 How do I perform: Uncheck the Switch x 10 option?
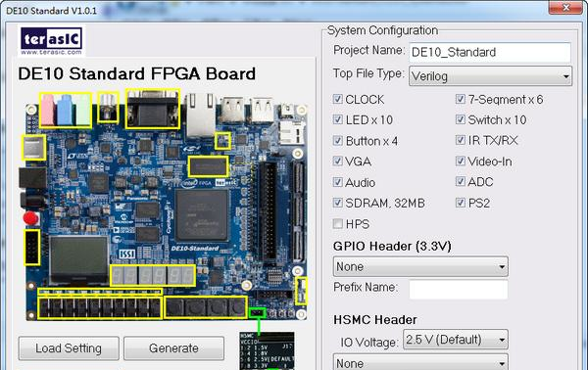pos(461,119)
